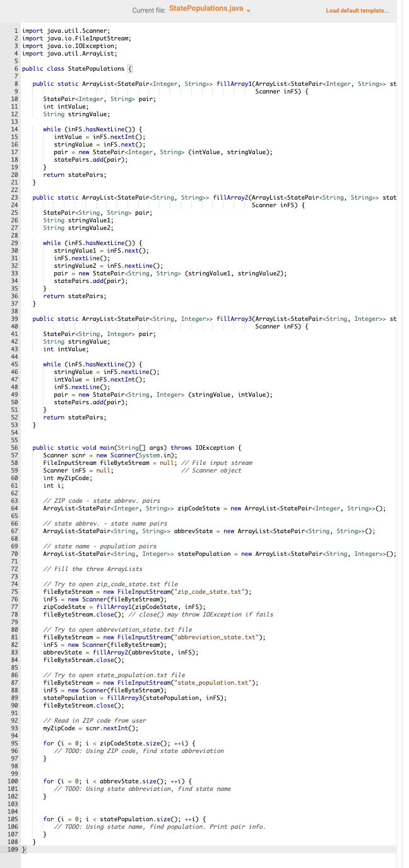
Task: Click the 'statePopulation = fillArray3(statePopulation, inFS);' line
Action: click(135, 698)
